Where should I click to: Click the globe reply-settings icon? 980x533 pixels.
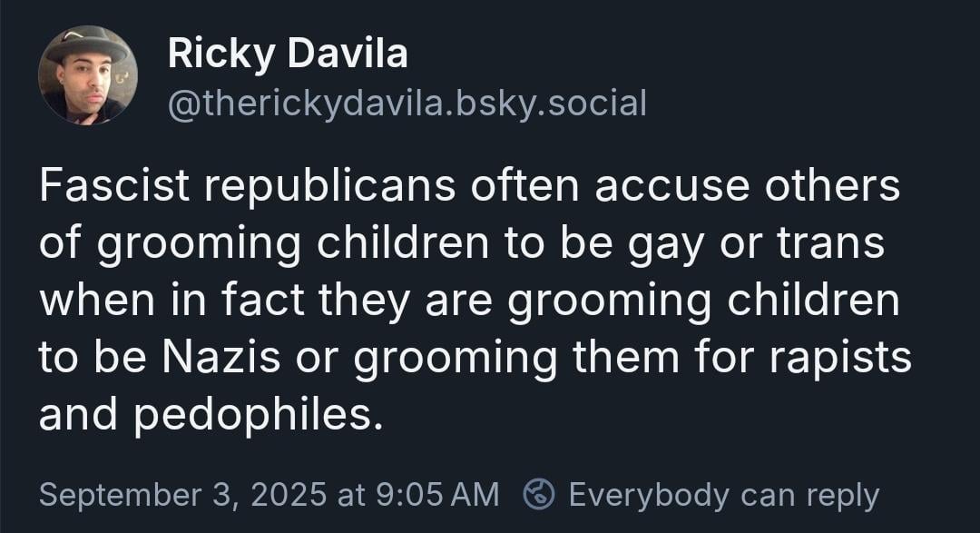click(539, 494)
